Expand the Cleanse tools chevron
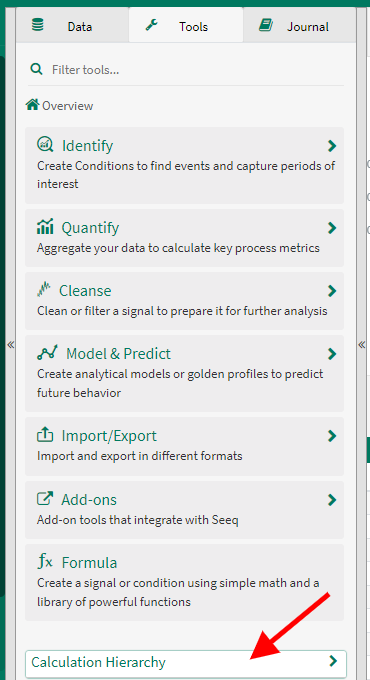This screenshot has height=680, width=370. coord(332,291)
